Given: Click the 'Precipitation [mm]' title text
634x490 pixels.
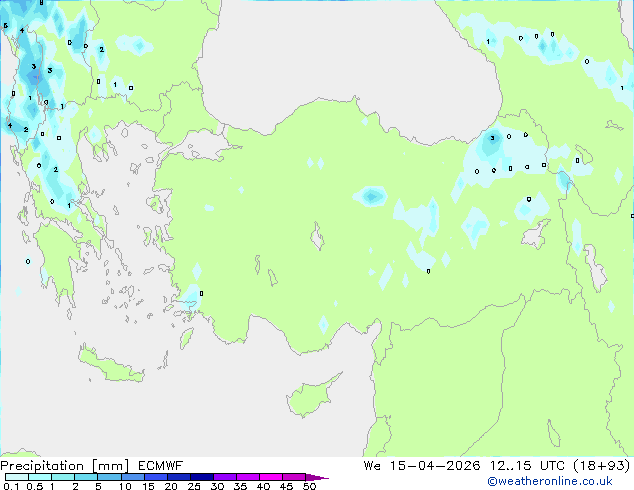Looking at the screenshot, I should [x=65, y=466].
